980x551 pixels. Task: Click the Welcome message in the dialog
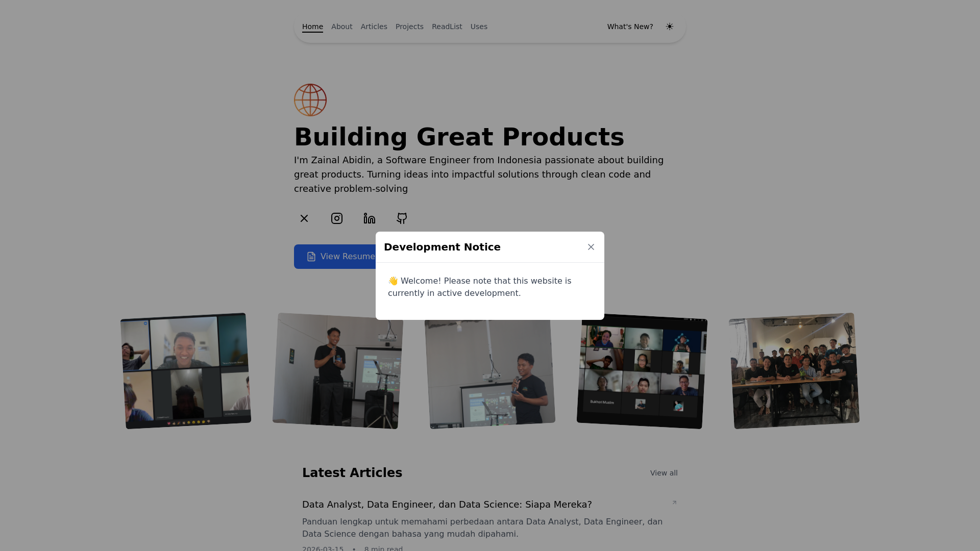point(480,287)
